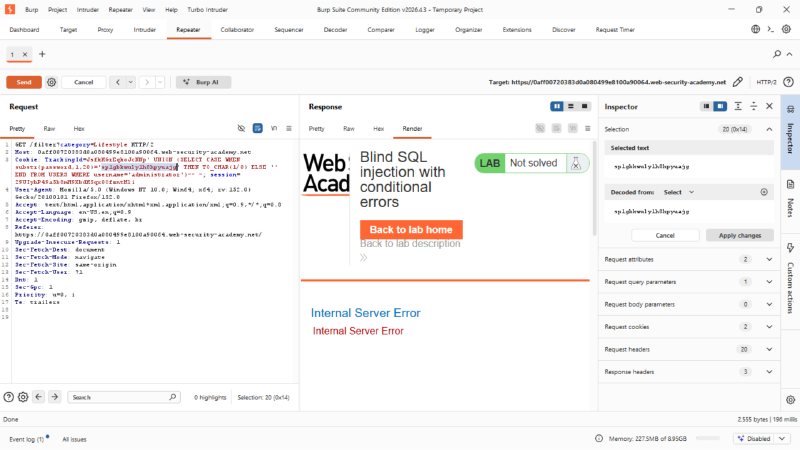Open side panel settings gear
This screenshot has height=450, width=800.
(x=790, y=400)
